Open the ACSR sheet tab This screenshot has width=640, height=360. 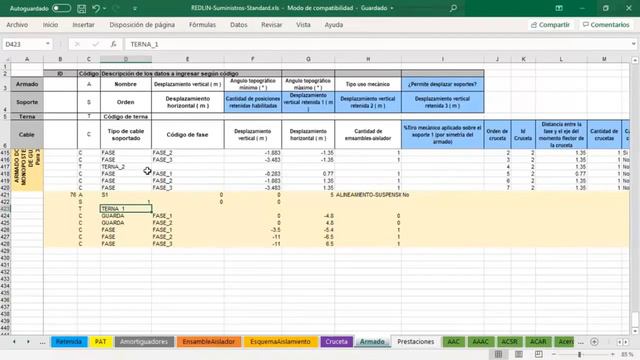pyautogui.click(x=509, y=342)
